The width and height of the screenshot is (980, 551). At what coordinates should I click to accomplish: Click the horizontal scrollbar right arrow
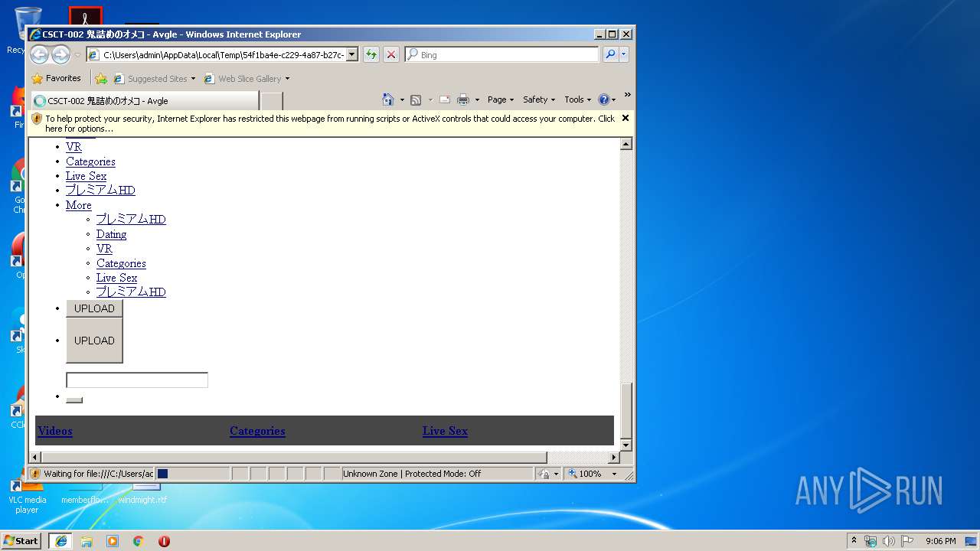pos(613,457)
